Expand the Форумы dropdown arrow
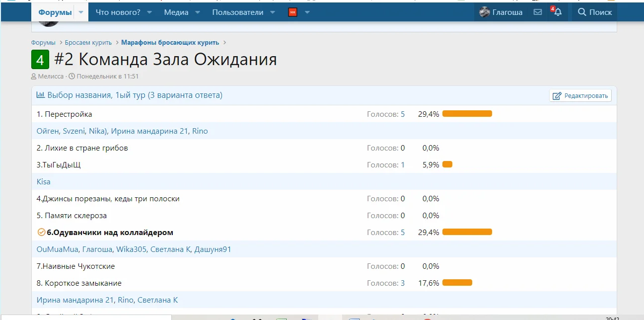Viewport: 644px width, 320px height. [x=81, y=12]
